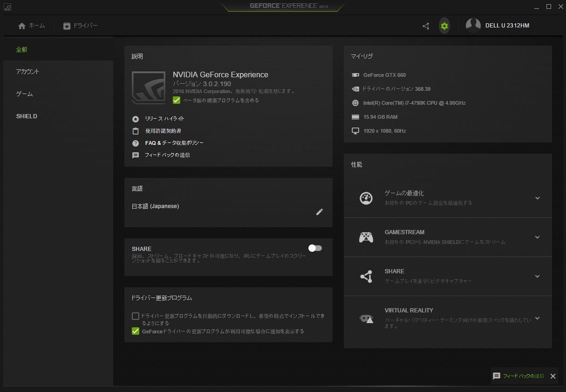
Task: Click the pencil icon to edit language
Action: 319,212
